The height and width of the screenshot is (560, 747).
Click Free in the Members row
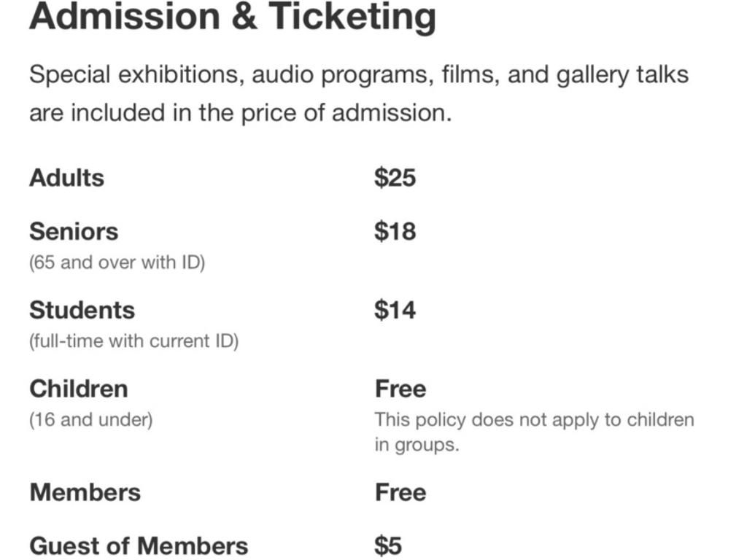tap(400, 492)
